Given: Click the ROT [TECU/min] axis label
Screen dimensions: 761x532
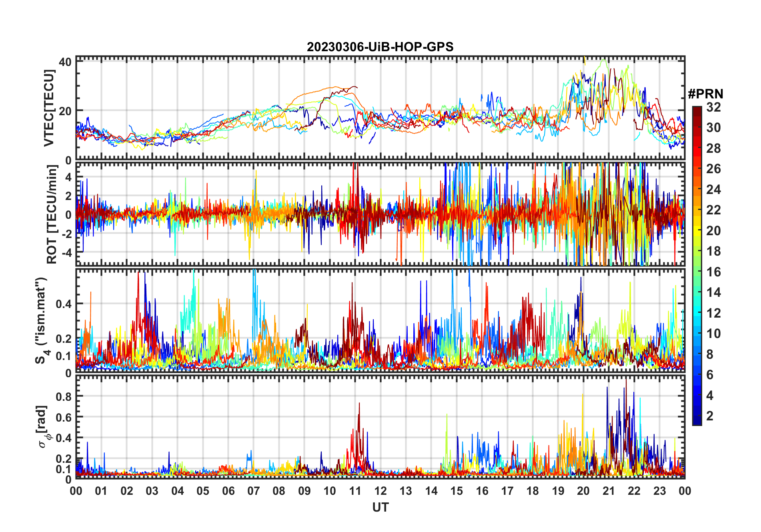Looking at the screenshot, I should (x=52, y=214).
